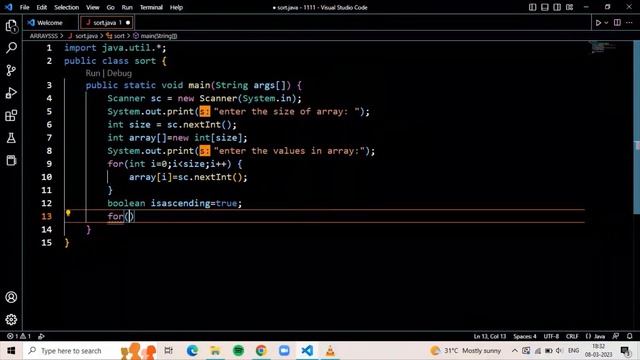Screen dimensions: 640x360
Task: Expand the run button dropdown arrow
Action: click(x=606, y=23)
